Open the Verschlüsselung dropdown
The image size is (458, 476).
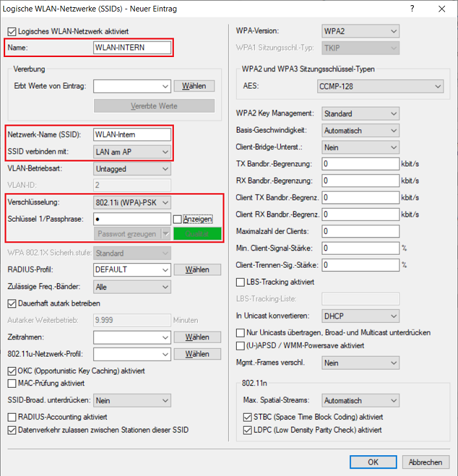click(132, 202)
